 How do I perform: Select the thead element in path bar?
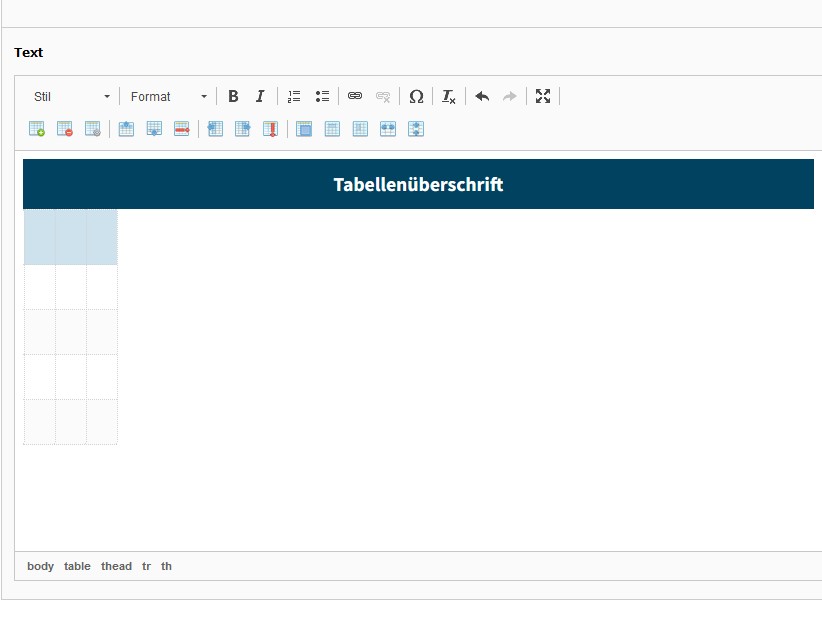coord(116,566)
